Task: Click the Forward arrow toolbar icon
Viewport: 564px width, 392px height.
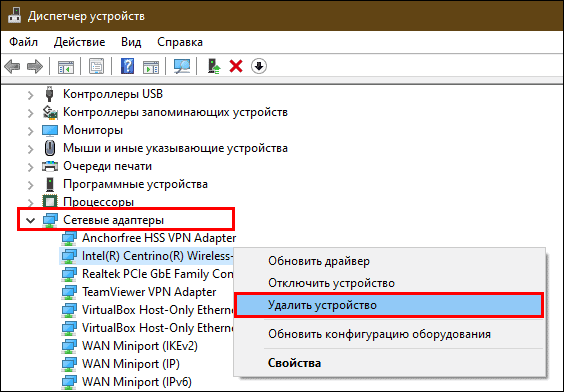Action: click(35, 66)
